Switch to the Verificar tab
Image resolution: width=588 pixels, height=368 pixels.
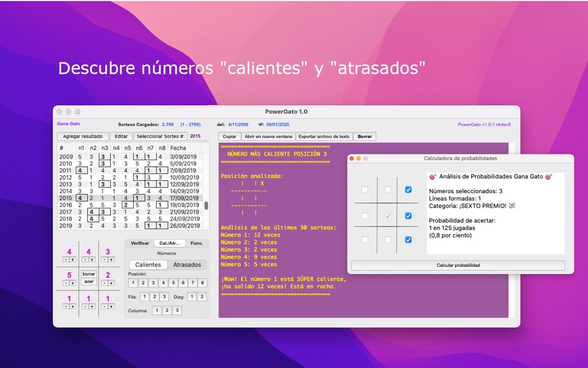(x=140, y=243)
